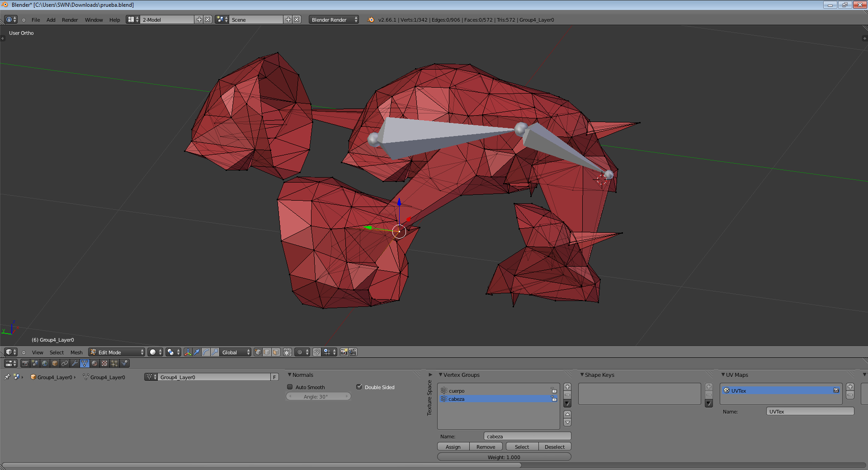Toggle snap magnet in 3D view header
Screen dimensions: 868x470
[317, 352]
